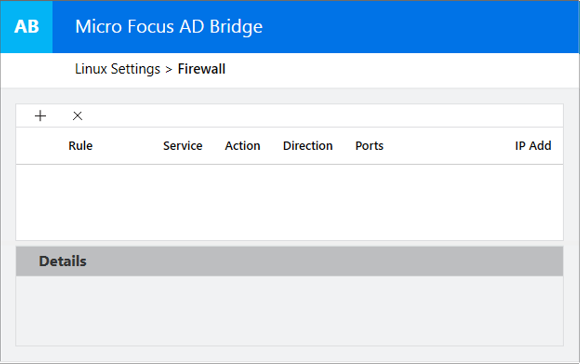Sort by the IP Add column header
The image size is (580, 364).
pyautogui.click(x=533, y=146)
